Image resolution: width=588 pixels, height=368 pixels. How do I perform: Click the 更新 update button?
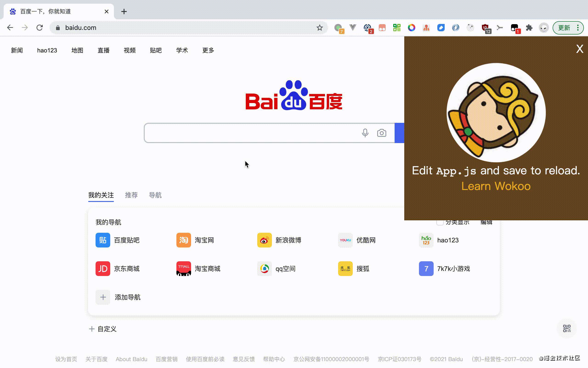(564, 28)
